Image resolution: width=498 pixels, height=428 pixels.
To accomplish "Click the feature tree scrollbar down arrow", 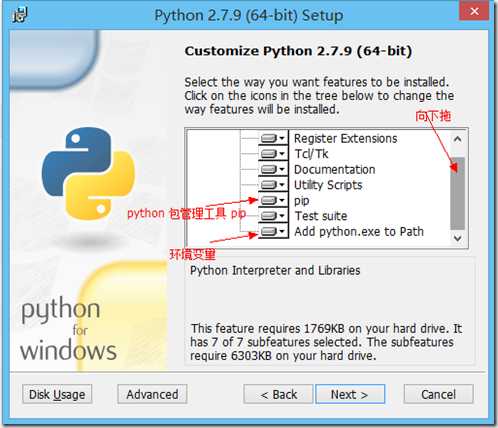I will [x=458, y=238].
